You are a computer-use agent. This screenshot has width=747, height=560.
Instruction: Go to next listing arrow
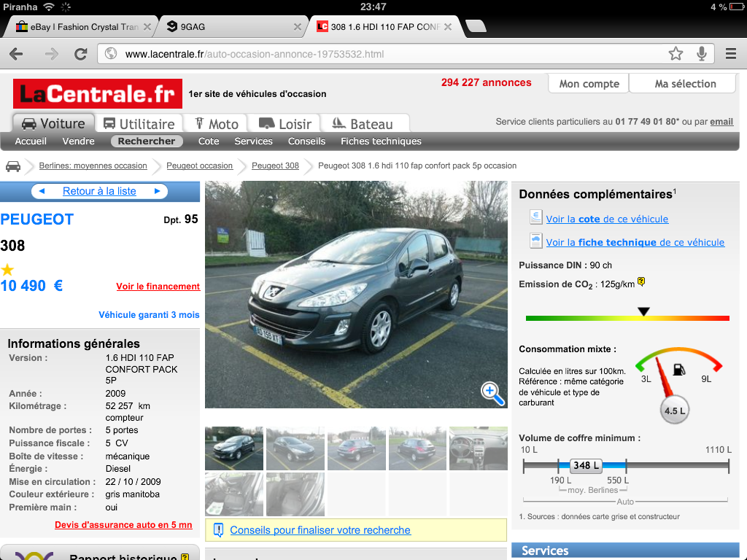pos(157,191)
